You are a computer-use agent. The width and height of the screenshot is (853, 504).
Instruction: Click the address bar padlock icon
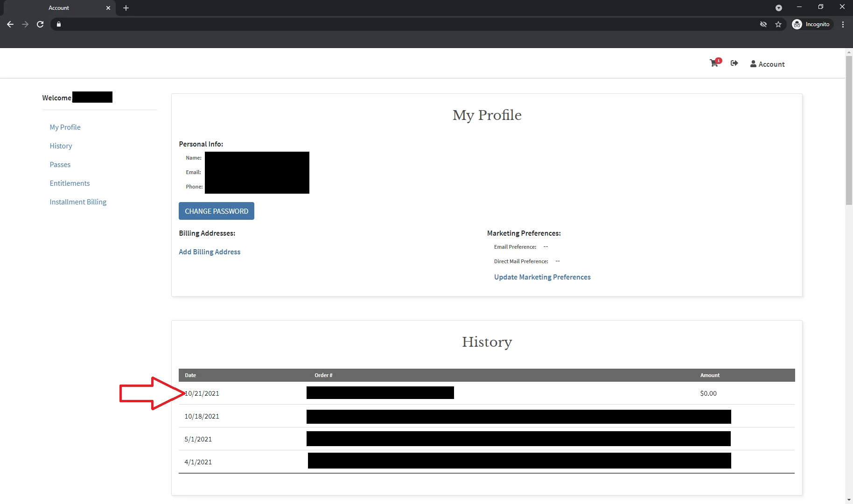coord(59,24)
